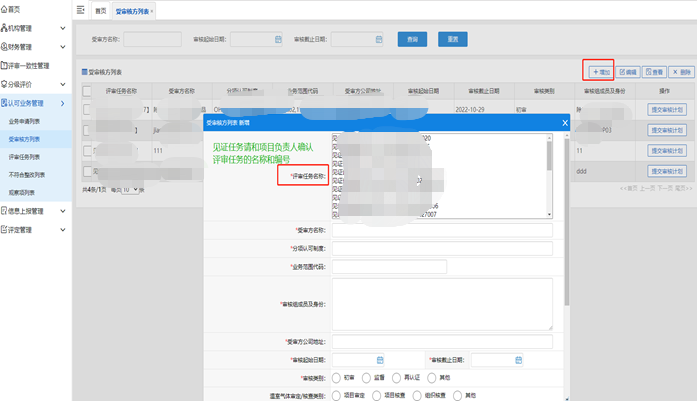Click the 分级评价 badge icon
Viewport: 697px width, 401px height.
4,84
